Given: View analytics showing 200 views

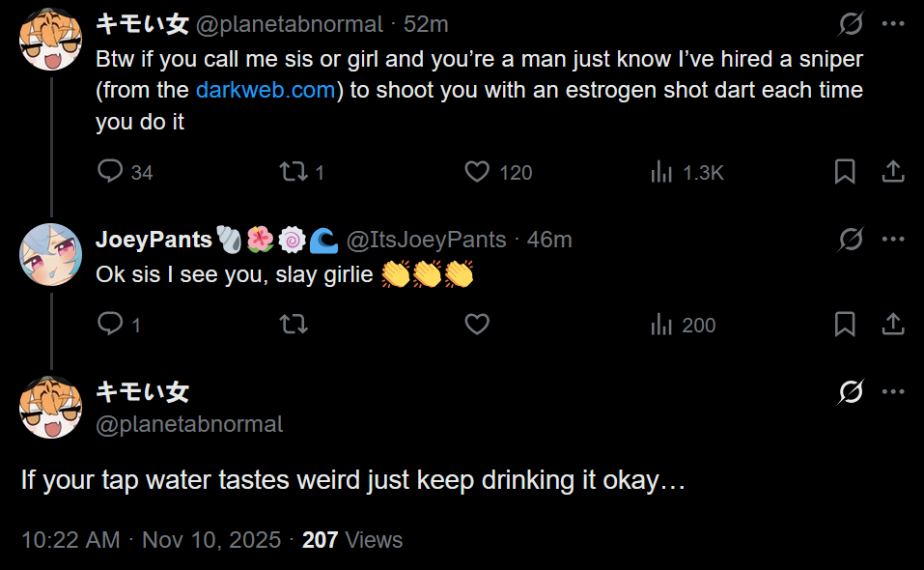Looking at the screenshot, I should point(662,325).
